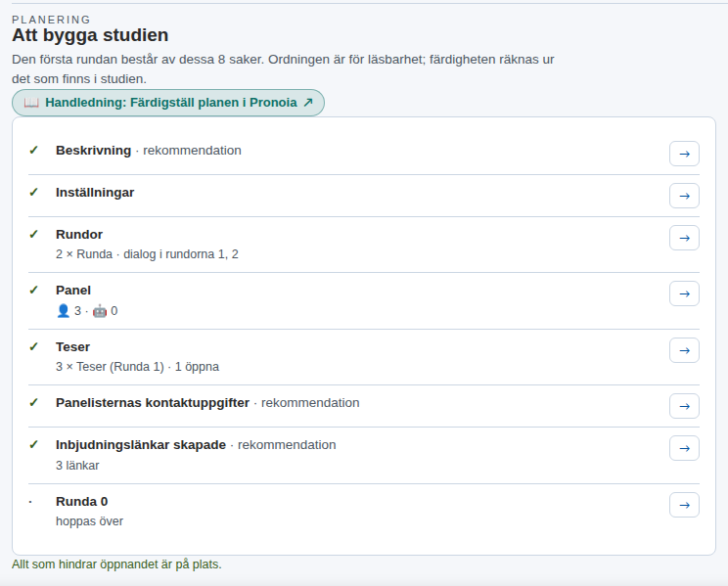Click the checkmark beside Beskrivning

[33, 150]
